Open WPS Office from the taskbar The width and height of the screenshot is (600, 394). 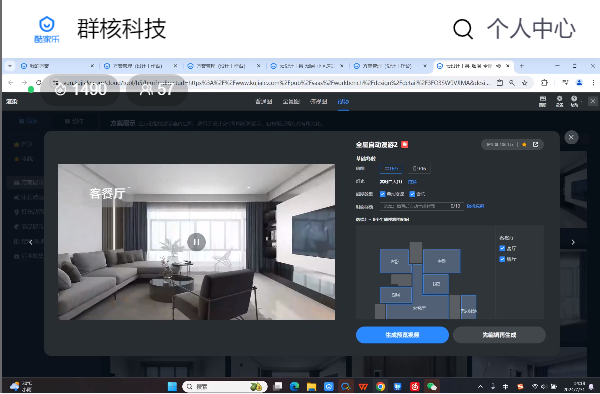click(x=363, y=386)
